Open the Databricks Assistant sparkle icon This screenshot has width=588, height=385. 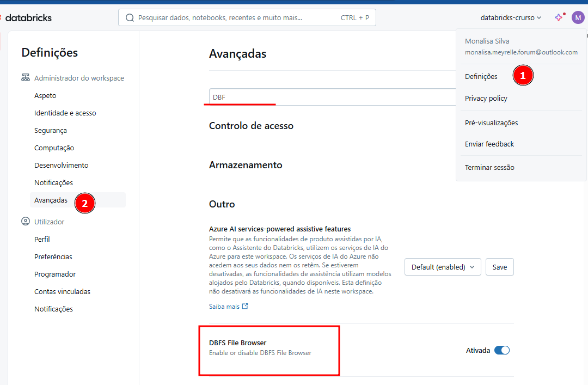pos(560,17)
